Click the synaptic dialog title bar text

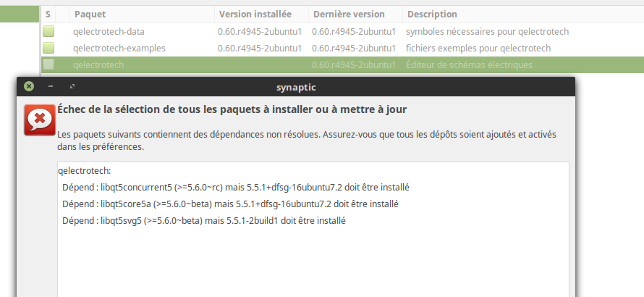tap(296, 87)
